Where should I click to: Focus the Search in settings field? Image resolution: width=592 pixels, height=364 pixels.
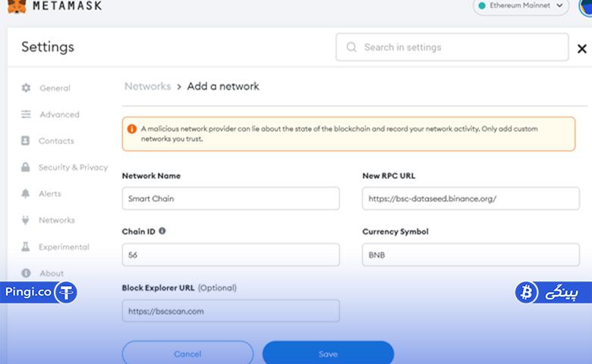point(452,47)
